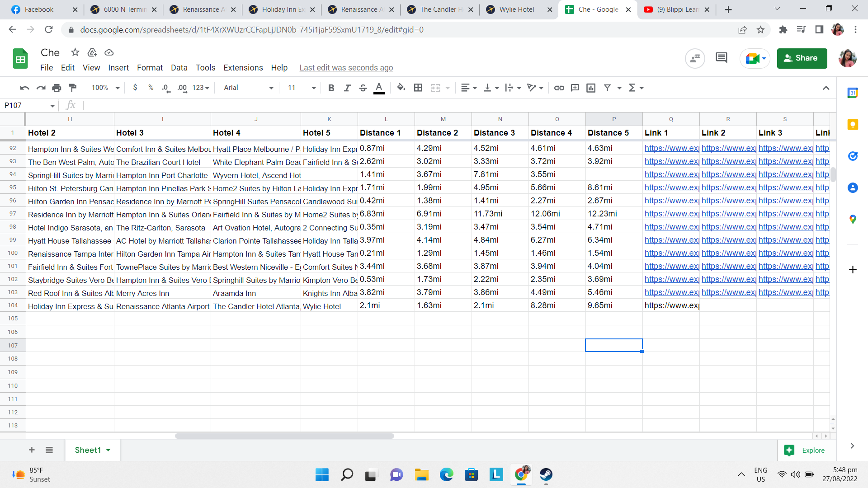Toggle italic formatting

(x=347, y=88)
